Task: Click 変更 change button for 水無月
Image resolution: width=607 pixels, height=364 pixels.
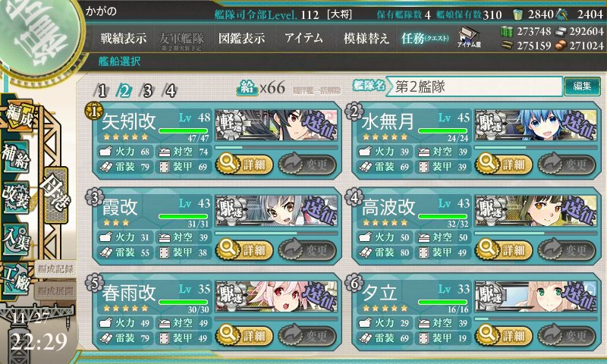Action: point(566,165)
